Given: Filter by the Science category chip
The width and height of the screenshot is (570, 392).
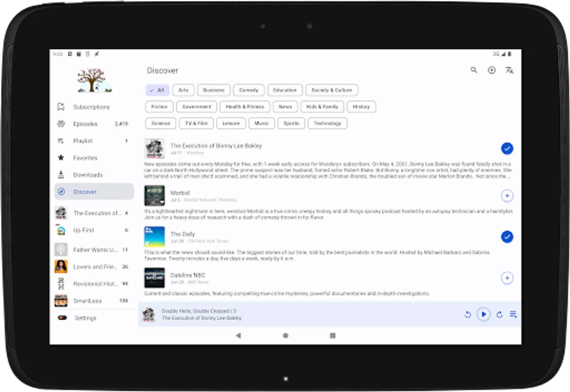Looking at the screenshot, I should click(x=161, y=123).
